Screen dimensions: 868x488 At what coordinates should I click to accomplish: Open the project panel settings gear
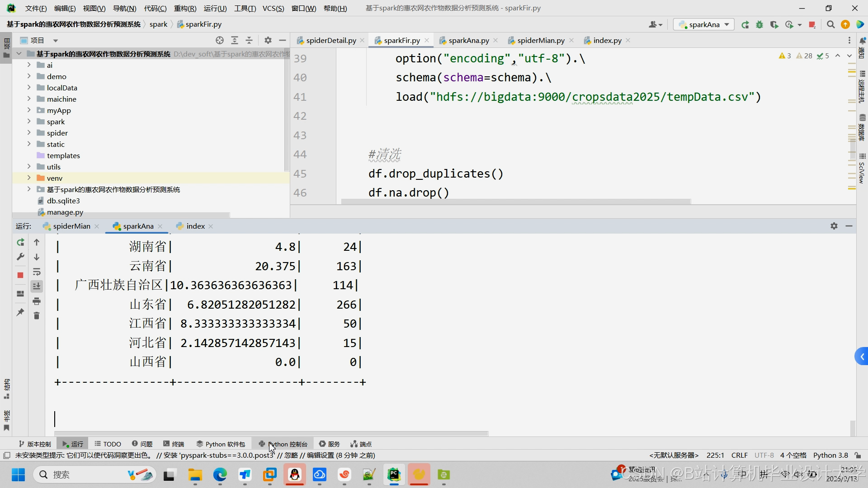pos(268,40)
